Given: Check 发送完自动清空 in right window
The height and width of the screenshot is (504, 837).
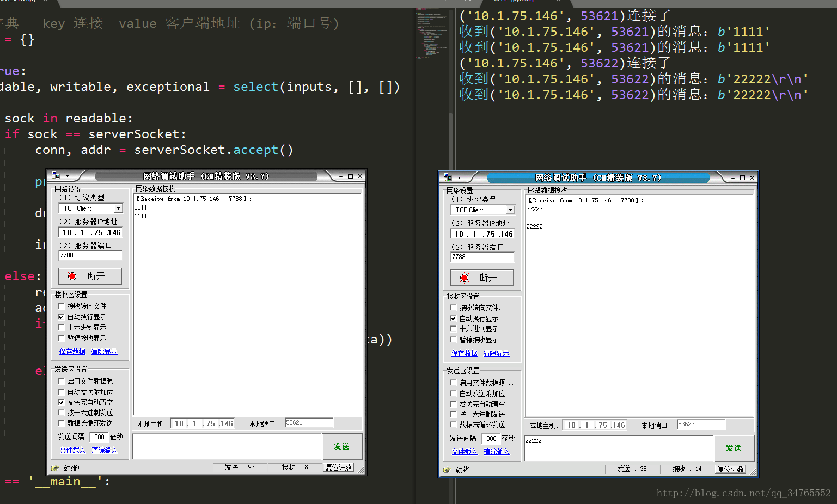Looking at the screenshot, I should [x=453, y=404].
